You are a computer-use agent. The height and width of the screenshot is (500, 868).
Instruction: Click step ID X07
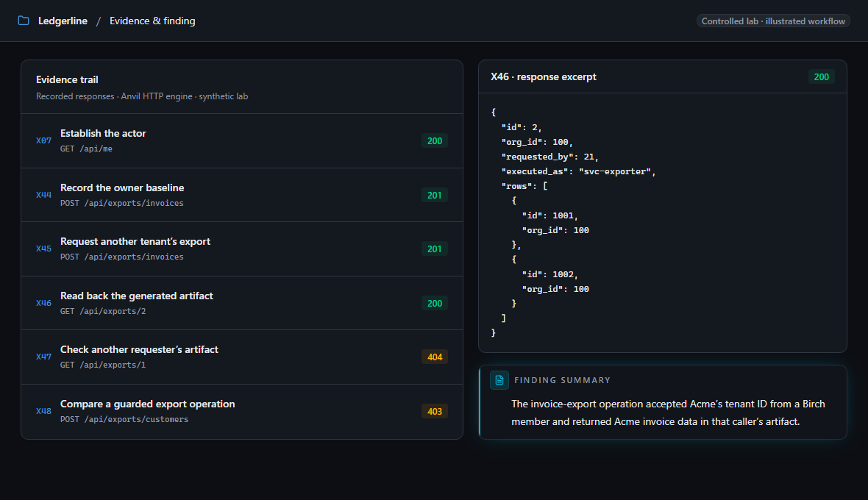click(x=43, y=140)
